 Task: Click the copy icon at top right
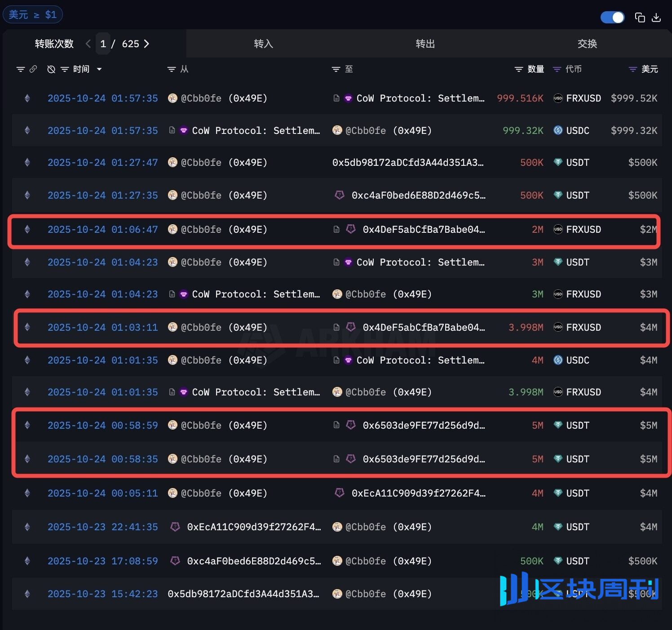[x=640, y=17]
